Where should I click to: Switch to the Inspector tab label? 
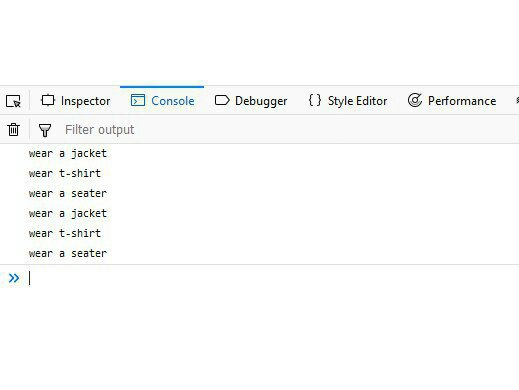85,101
